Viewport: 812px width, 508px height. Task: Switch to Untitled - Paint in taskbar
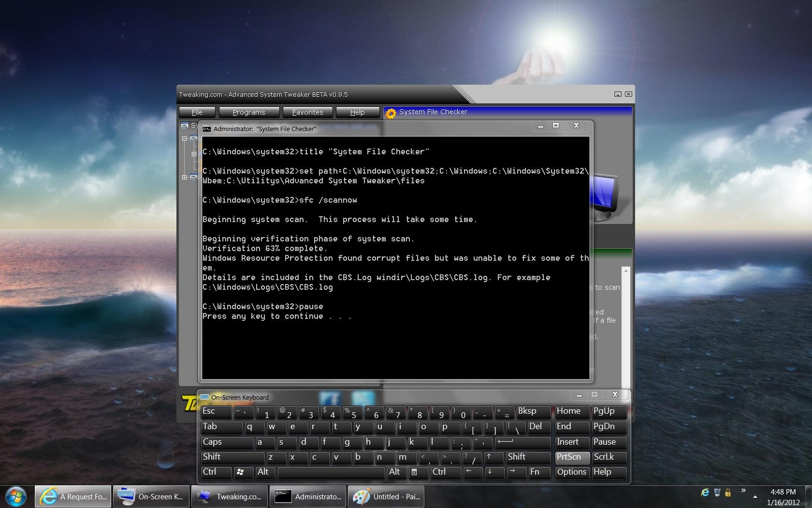pyautogui.click(x=386, y=496)
